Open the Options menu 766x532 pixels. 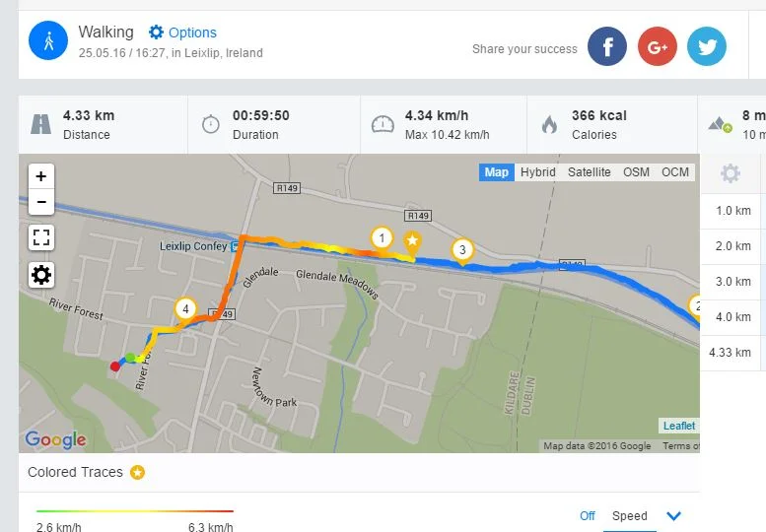point(182,33)
